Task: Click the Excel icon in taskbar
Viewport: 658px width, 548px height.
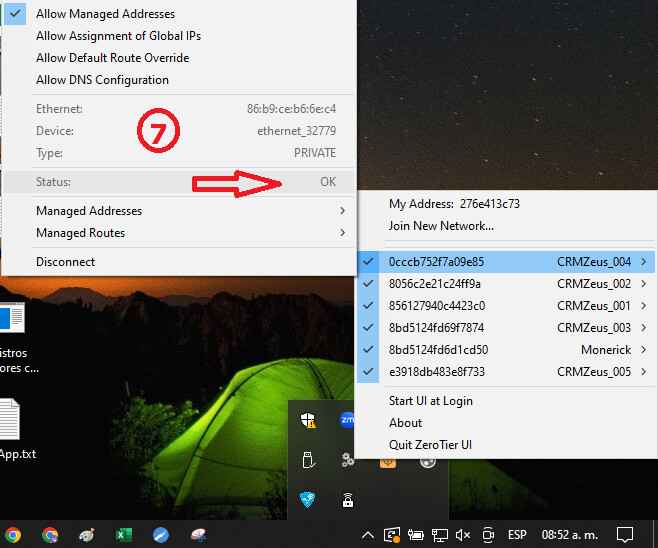Action: point(124,535)
